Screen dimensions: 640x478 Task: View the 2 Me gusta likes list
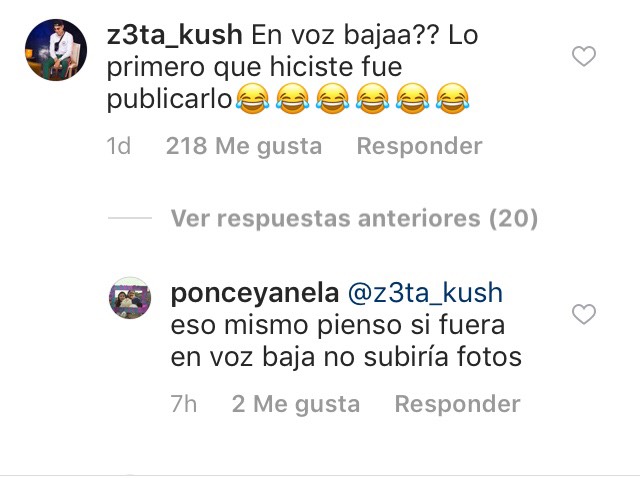tap(296, 404)
